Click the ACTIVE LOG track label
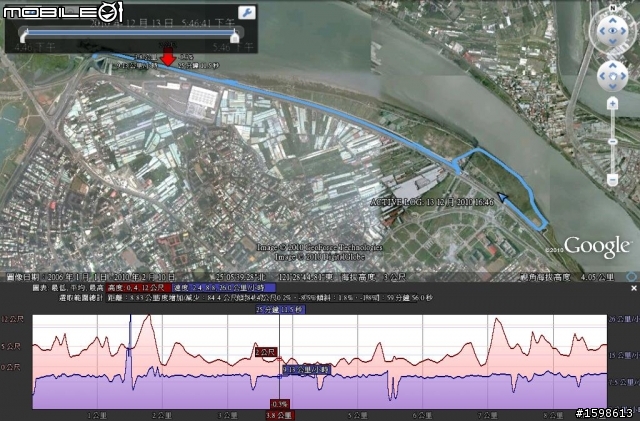This screenshot has width=640, height=421. click(x=432, y=202)
